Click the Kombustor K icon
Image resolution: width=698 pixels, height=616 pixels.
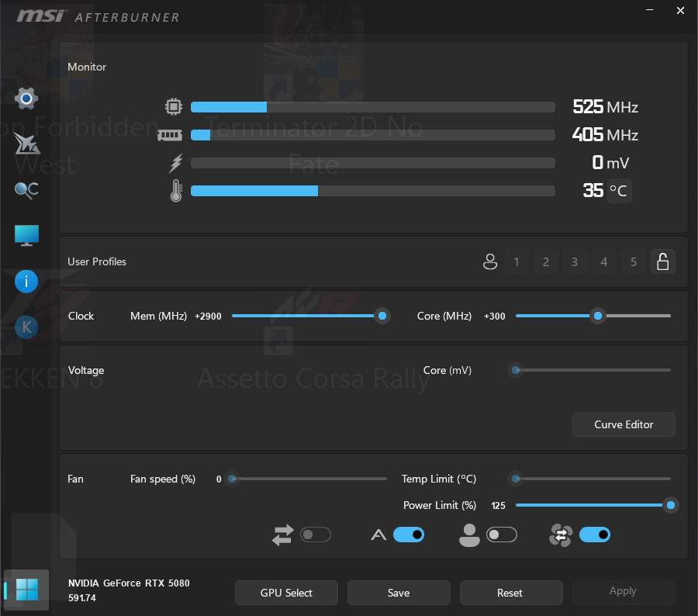click(x=26, y=327)
